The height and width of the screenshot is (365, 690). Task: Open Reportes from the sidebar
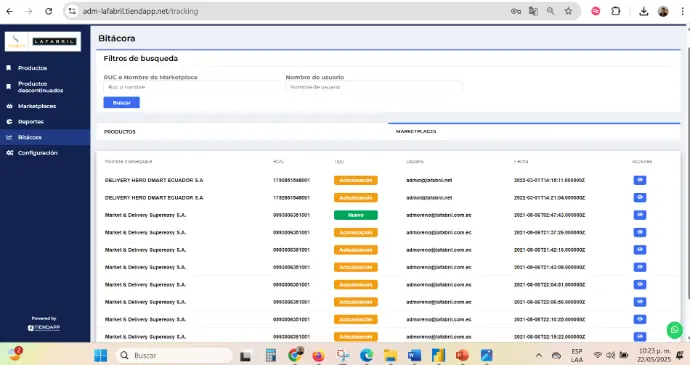click(30, 122)
